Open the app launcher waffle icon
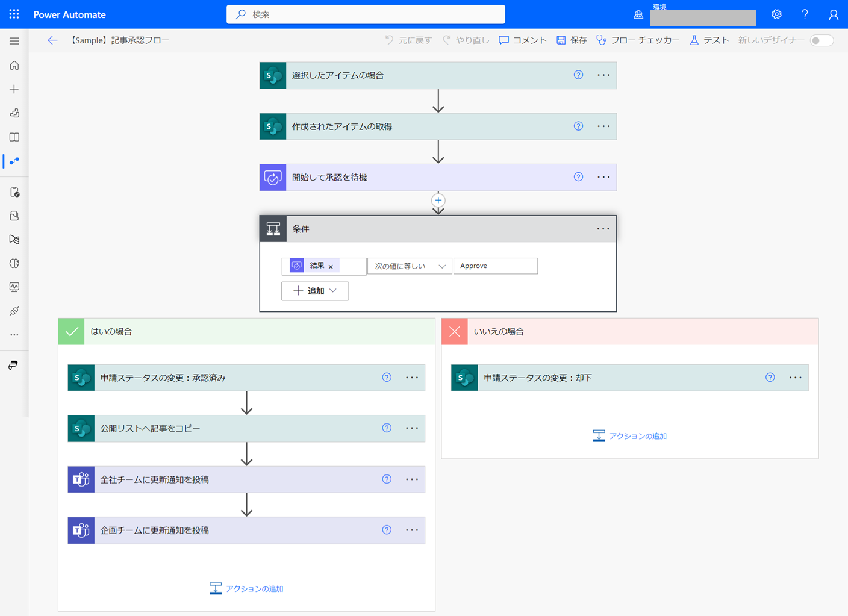The height and width of the screenshot is (616, 848). [13, 14]
